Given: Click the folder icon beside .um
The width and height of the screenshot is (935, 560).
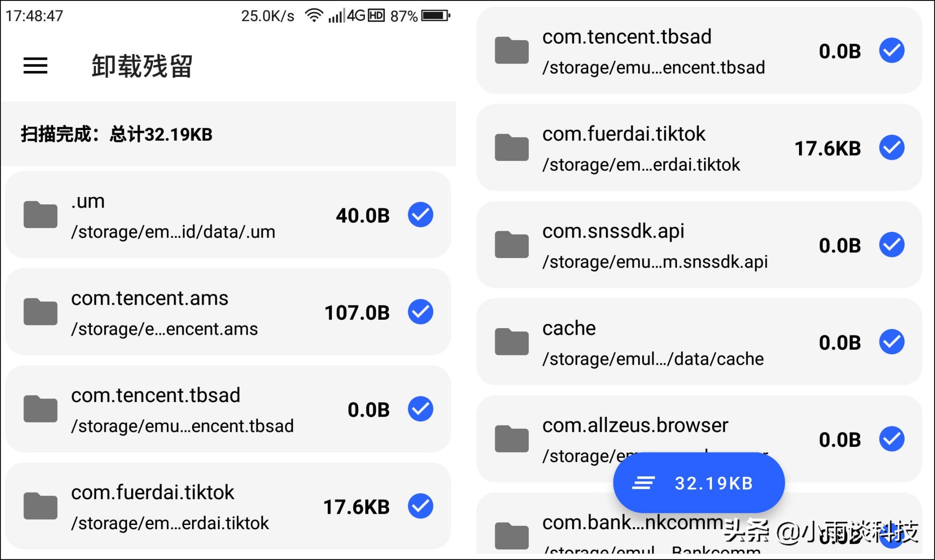Looking at the screenshot, I should 41,215.
